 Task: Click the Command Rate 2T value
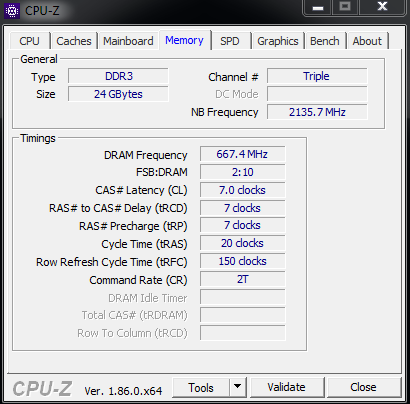coord(242,279)
